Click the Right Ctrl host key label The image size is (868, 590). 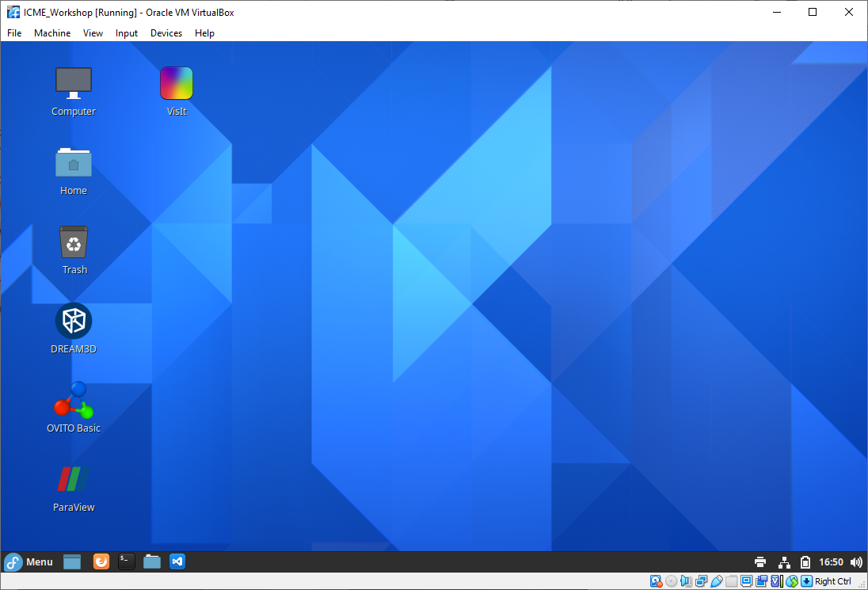832,581
